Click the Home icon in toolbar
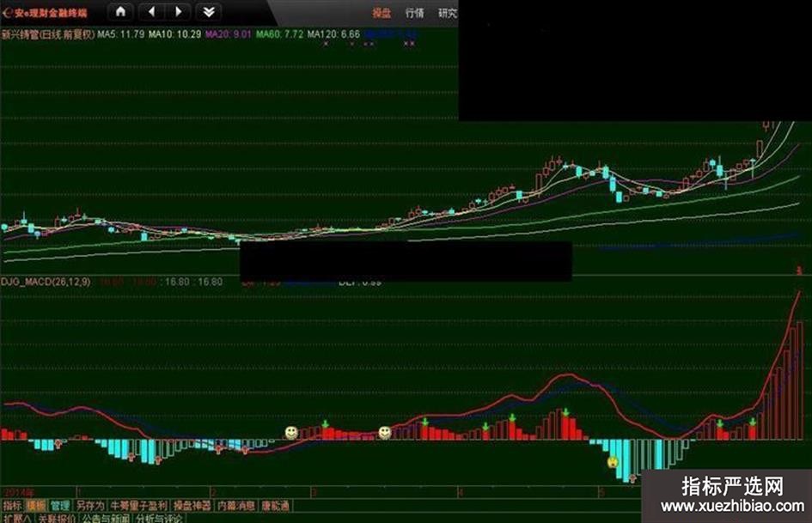Image resolution: width=812 pixels, height=523 pixels. 120,11
